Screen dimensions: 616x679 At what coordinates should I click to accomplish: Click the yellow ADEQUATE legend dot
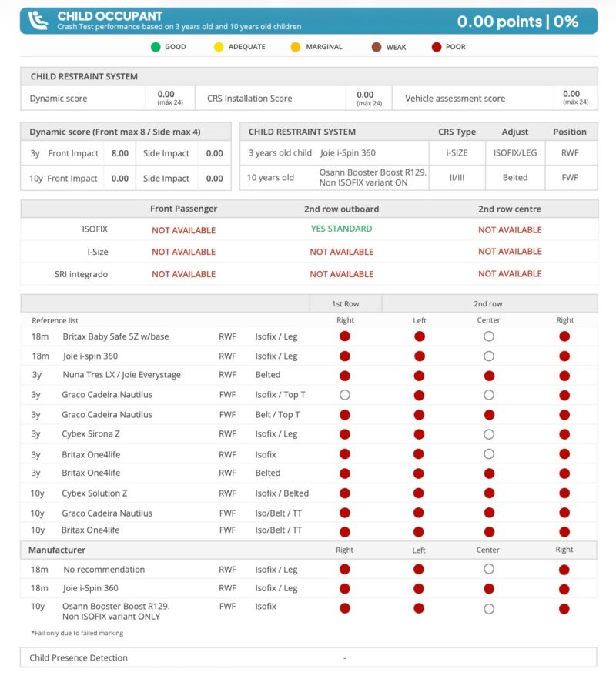point(219,47)
